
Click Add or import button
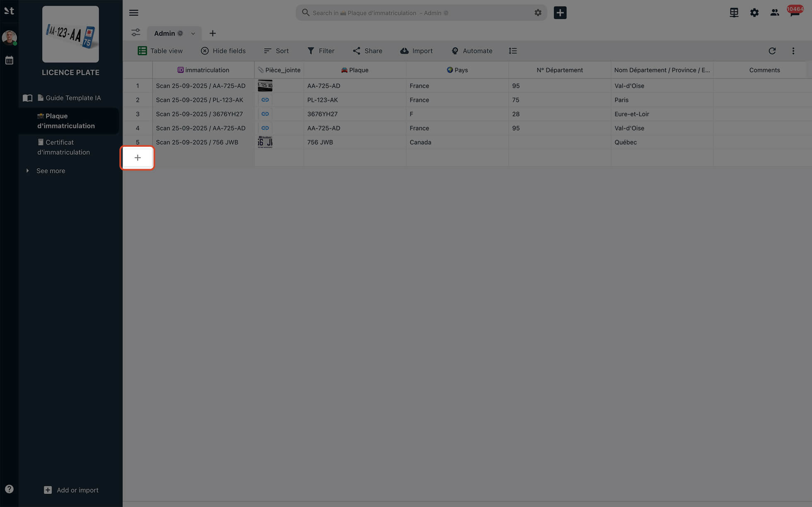[71, 490]
